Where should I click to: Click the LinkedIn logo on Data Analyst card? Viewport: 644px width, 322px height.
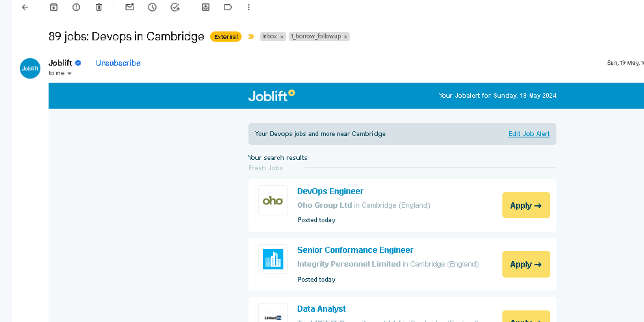pyautogui.click(x=272, y=317)
